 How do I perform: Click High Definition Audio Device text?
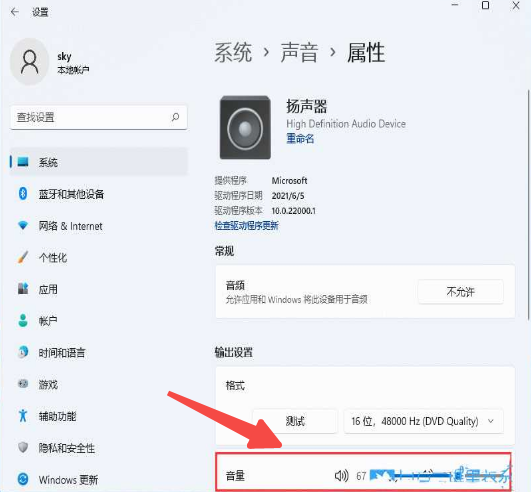coord(346,124)
